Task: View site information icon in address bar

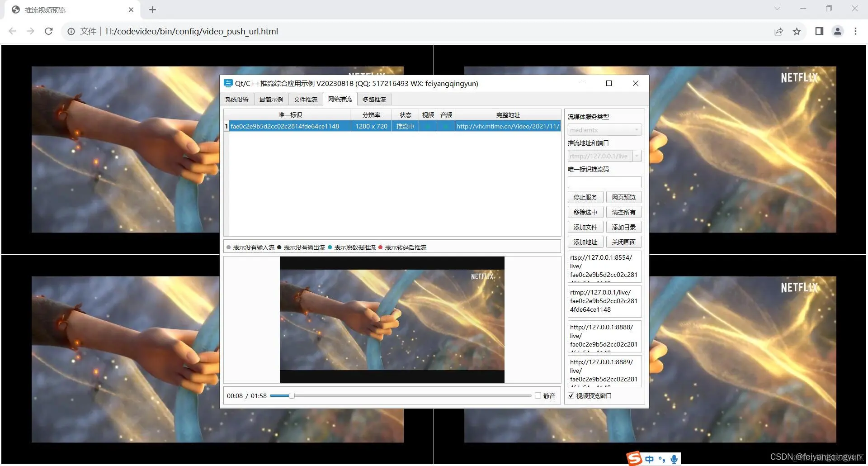Action: pyautogui.click(x=71, y=31)
